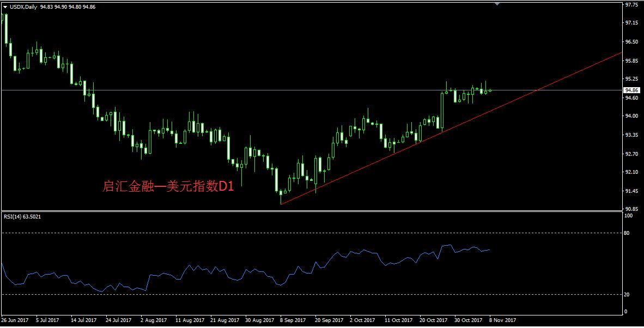Click the 26 Jun 2017 date label
Image resolution: width=644 pixels, height=328 pixels.
point(15,320)
